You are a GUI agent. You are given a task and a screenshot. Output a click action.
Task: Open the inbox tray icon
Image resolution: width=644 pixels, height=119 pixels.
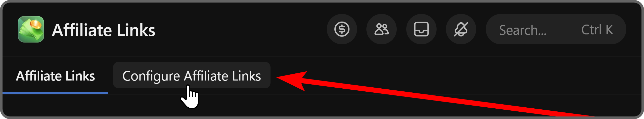pos(421,29)
